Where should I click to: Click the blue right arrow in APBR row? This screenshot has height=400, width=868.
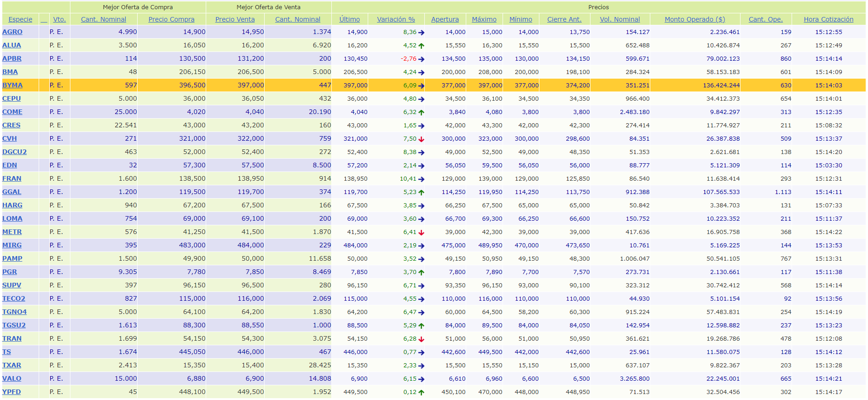click(421, 59)
